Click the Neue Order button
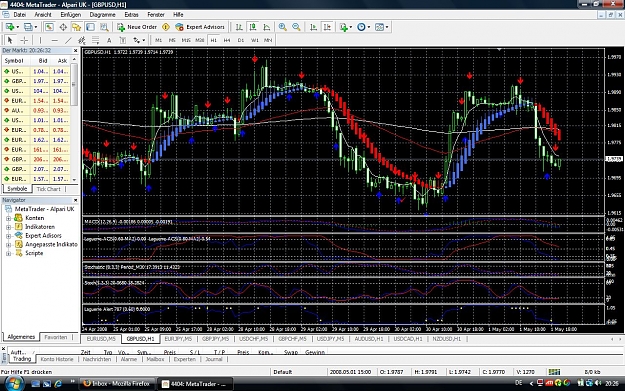Viewport: 625px width, 391px height. (137, 27)
